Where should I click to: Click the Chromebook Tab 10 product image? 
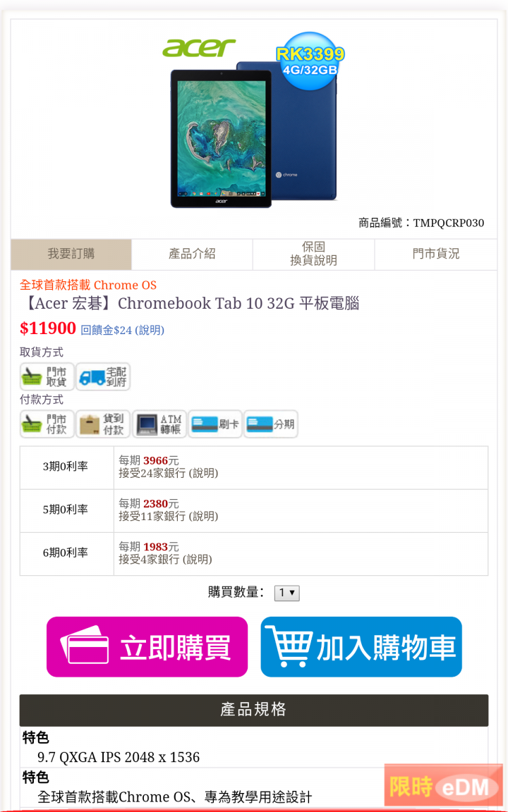(x=255, y=135)
